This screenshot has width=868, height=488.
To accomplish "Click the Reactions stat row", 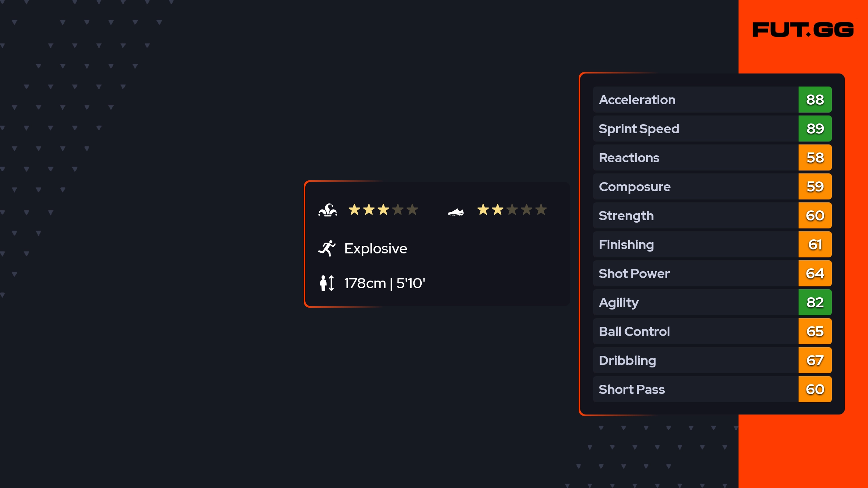I will pos(694,157).
